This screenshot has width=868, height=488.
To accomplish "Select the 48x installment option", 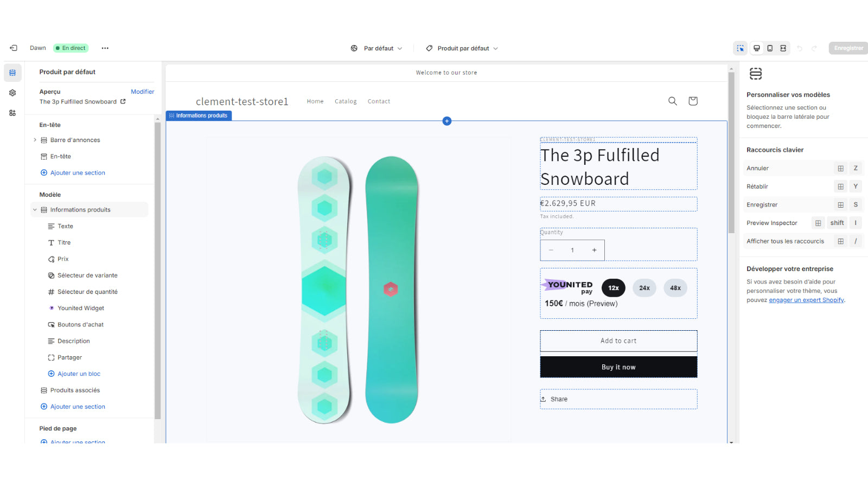I will 675,288.
